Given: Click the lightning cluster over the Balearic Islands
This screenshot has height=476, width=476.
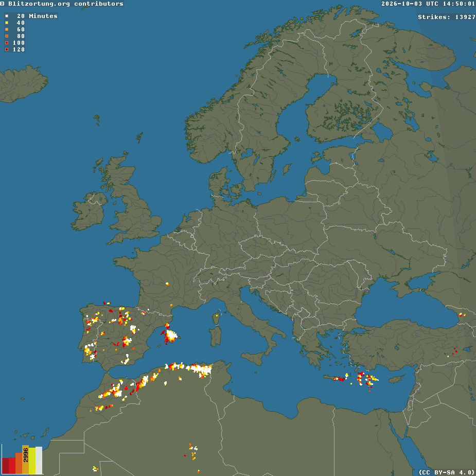Looking at the screenshot, I should click(x=170, y=335).
